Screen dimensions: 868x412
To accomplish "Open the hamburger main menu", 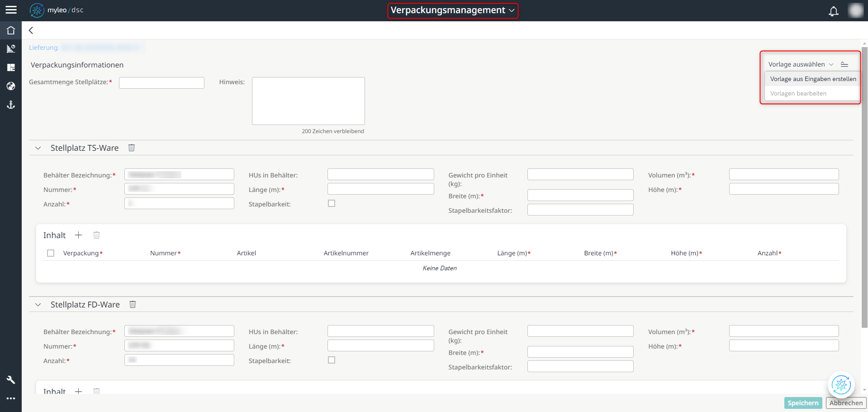I will [11, 10].
